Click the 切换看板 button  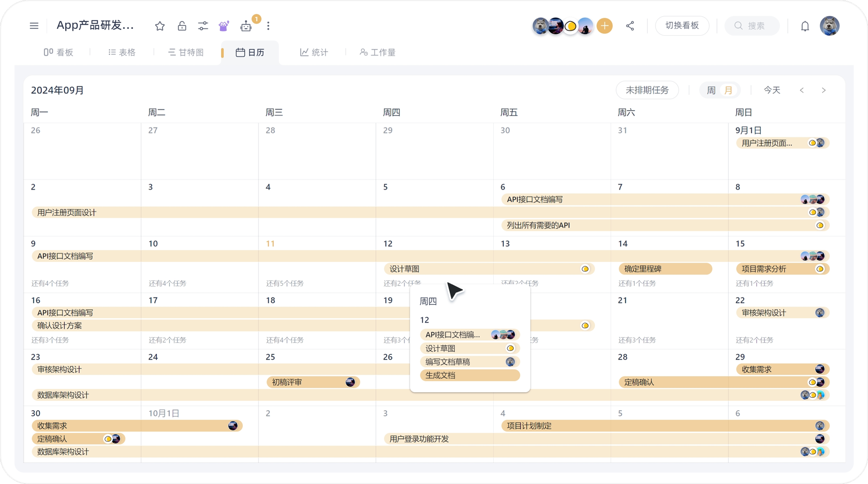pos(682,26)
